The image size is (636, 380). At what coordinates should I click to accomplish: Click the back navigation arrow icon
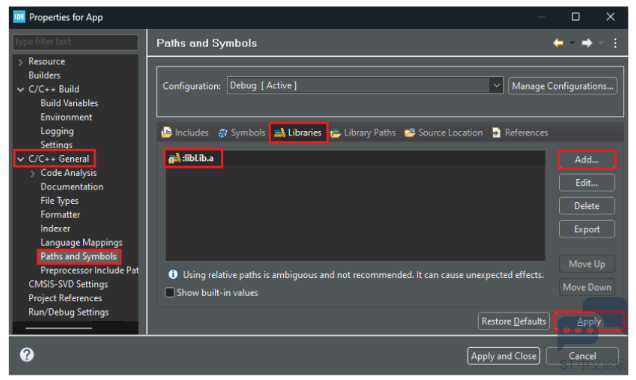pos(559,43)
